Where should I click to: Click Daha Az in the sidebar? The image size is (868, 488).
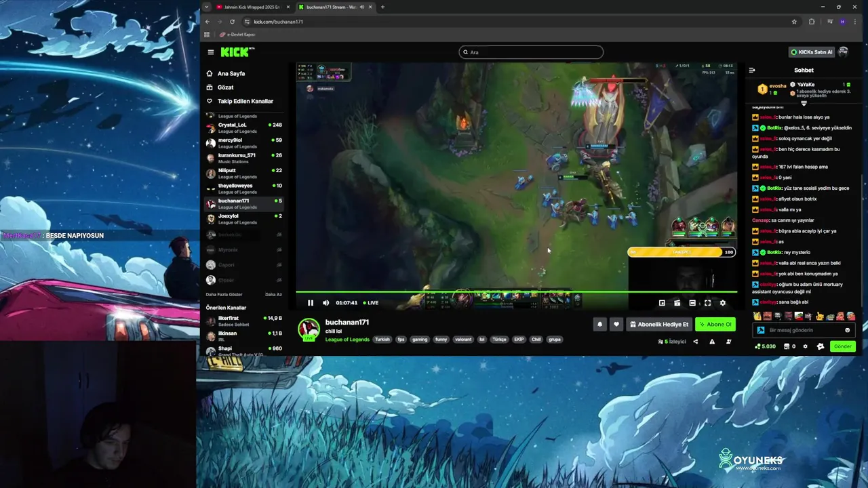pyautogui.click(x=273, y=294)
